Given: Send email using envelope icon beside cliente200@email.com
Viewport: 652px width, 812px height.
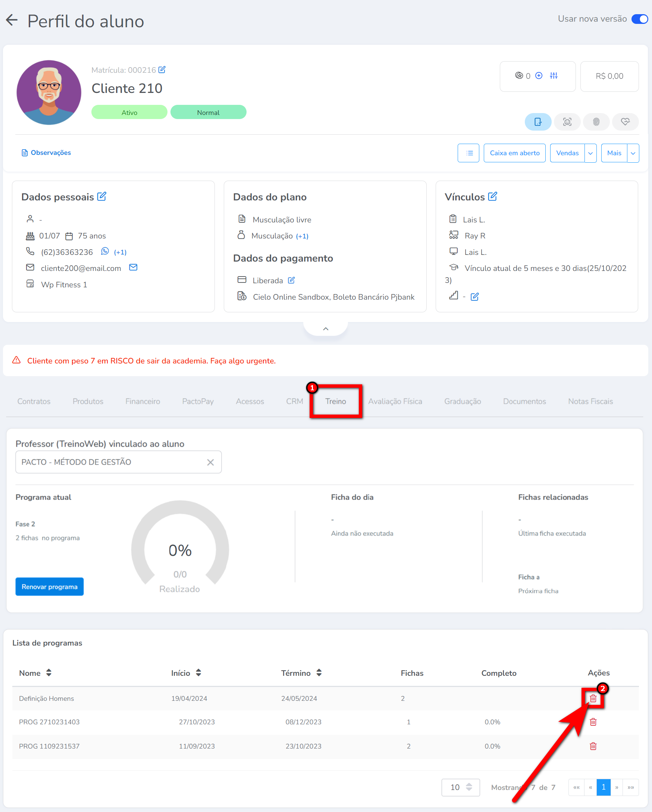Looking at the screenshot, I should point(133,268).
